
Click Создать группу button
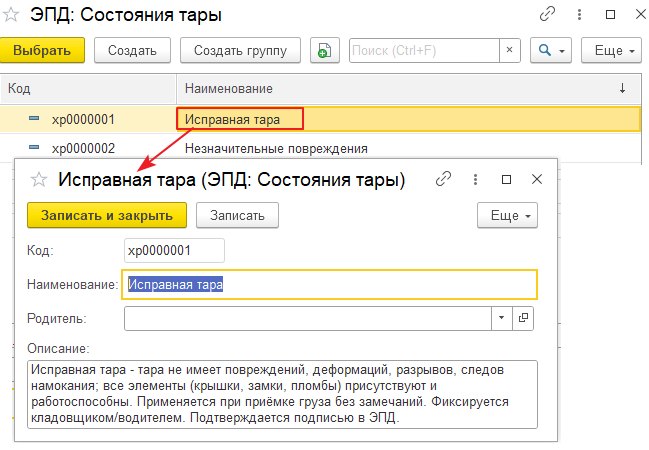240,51
